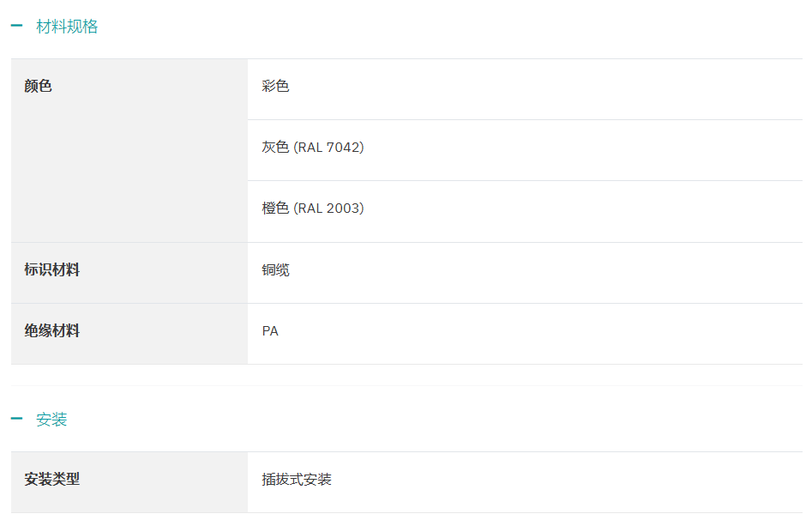Click the 灰色 (RAL 7042) value
This screenshot has width=812, height=526.
[313, 148]
